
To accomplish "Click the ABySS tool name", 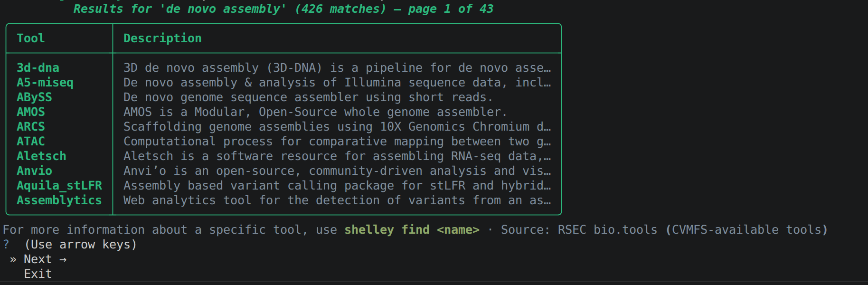I will coord(34,97).
